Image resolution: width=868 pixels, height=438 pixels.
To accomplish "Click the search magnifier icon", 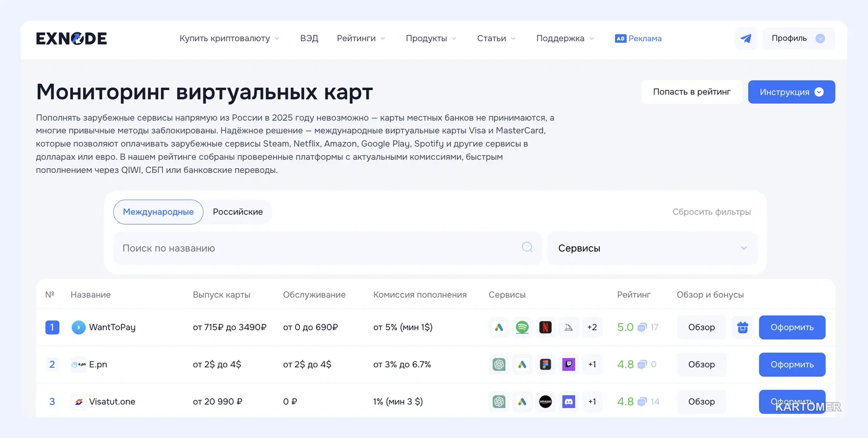I will tap(527, 248).
